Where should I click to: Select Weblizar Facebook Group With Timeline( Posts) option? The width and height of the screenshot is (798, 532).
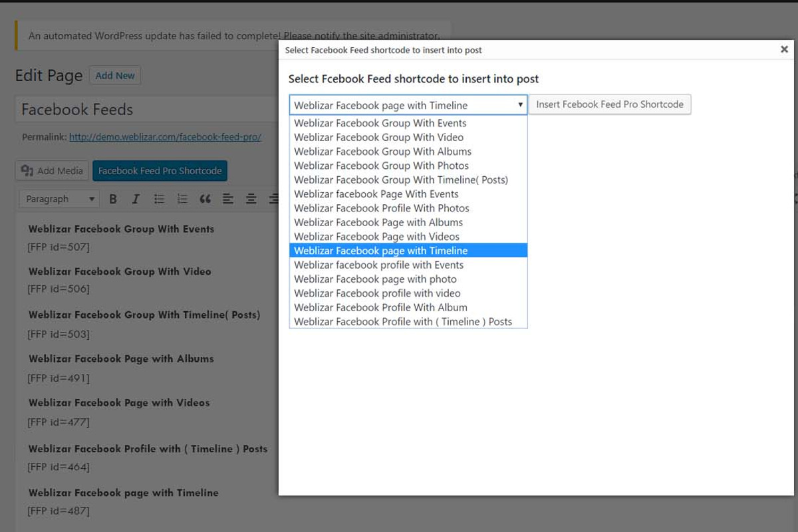click(x=408, y=180)
